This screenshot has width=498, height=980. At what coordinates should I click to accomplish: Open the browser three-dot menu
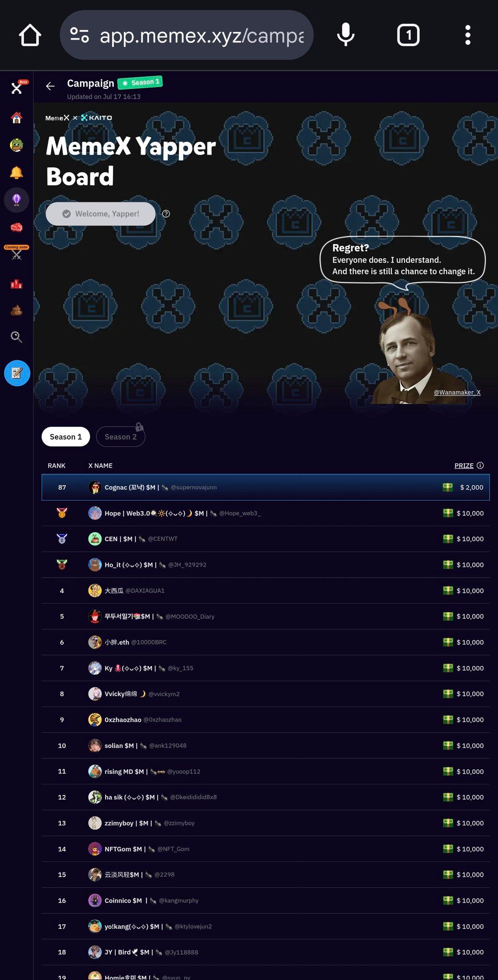(468, 35)
